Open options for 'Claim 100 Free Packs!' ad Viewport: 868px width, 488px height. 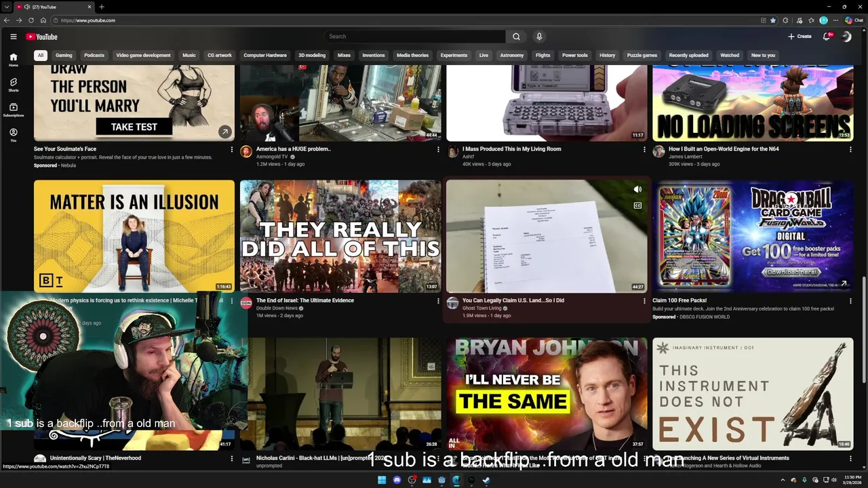pos(850,301)
